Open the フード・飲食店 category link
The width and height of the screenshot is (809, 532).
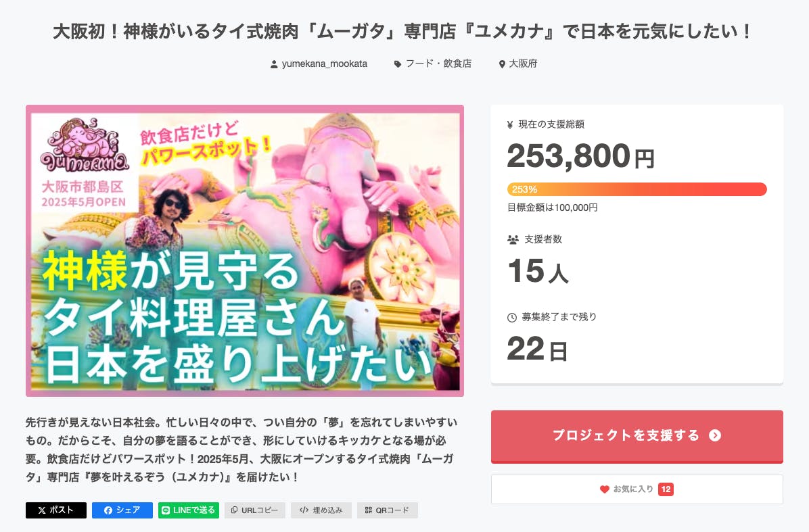pos(438,64)
